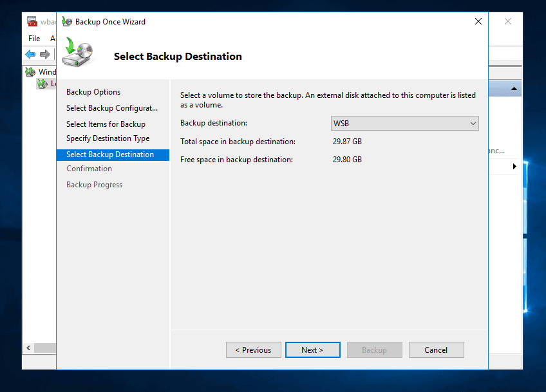Viewport: 546px width, 392px height.
Task: Select the Windows Server Backup root node icon
Action: coord(31,72)
